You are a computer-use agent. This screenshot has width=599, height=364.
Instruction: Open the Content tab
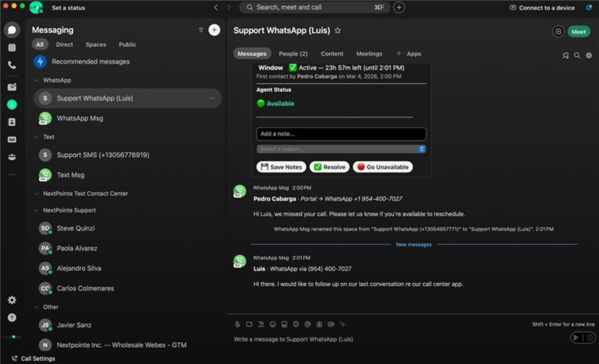[x=332, y=54]
